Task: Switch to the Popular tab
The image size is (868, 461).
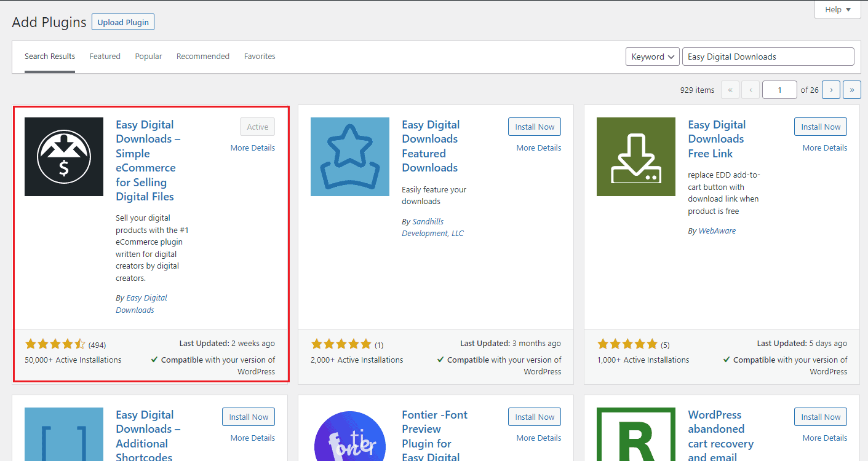Action: click(148, 57)
